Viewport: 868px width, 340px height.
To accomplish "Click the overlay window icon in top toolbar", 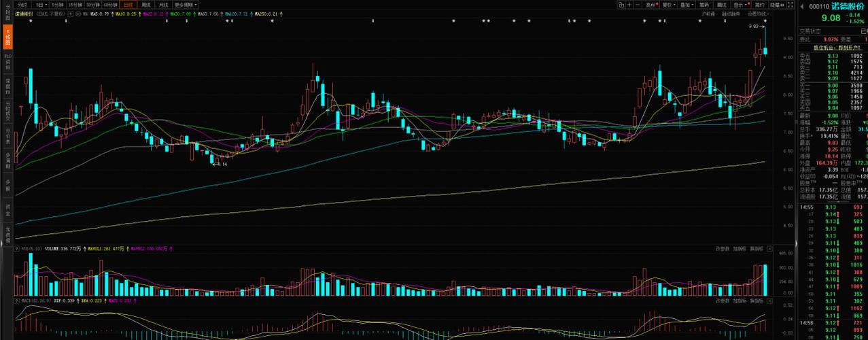I will [x=621, y=4].
